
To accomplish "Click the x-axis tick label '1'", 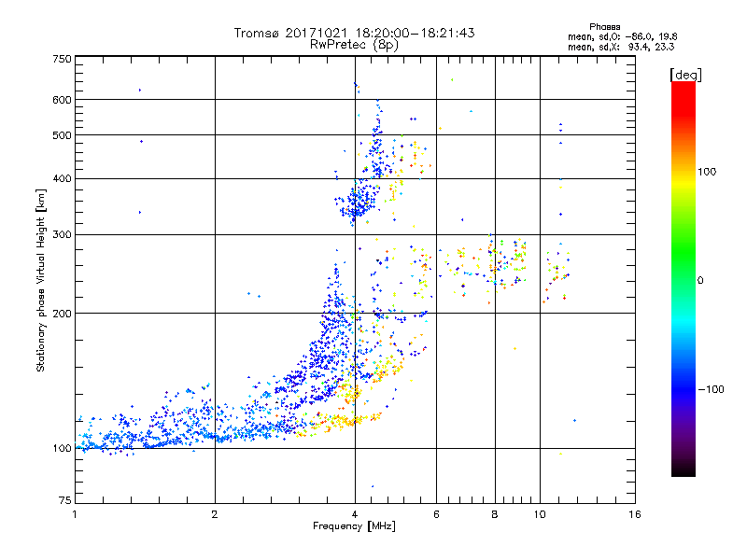I will click(x=75, y=514).
